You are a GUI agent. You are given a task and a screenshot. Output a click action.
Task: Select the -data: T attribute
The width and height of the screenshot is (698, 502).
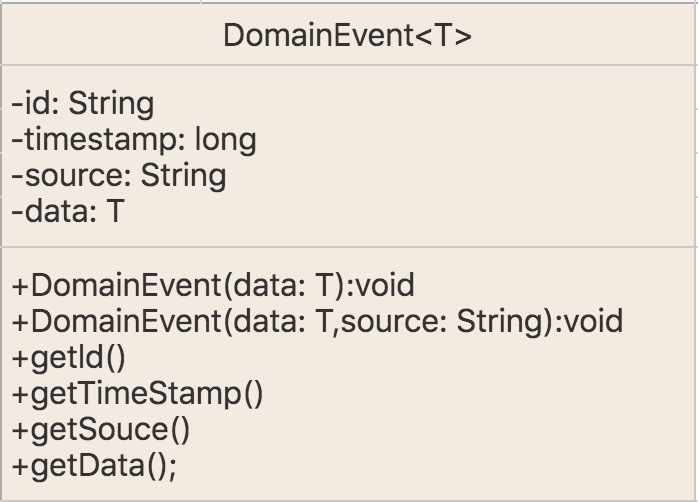(68, 212)
